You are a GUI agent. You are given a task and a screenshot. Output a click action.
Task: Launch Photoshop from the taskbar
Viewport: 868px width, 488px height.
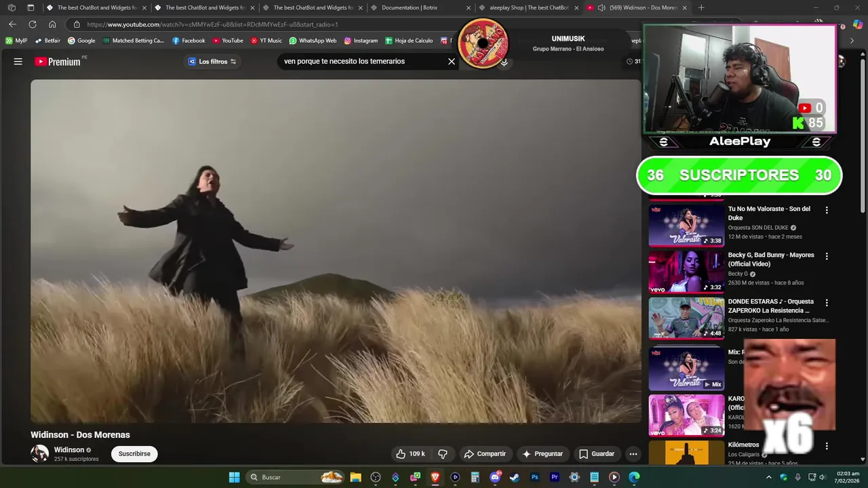pyautogui.click(x=534, y=477)
